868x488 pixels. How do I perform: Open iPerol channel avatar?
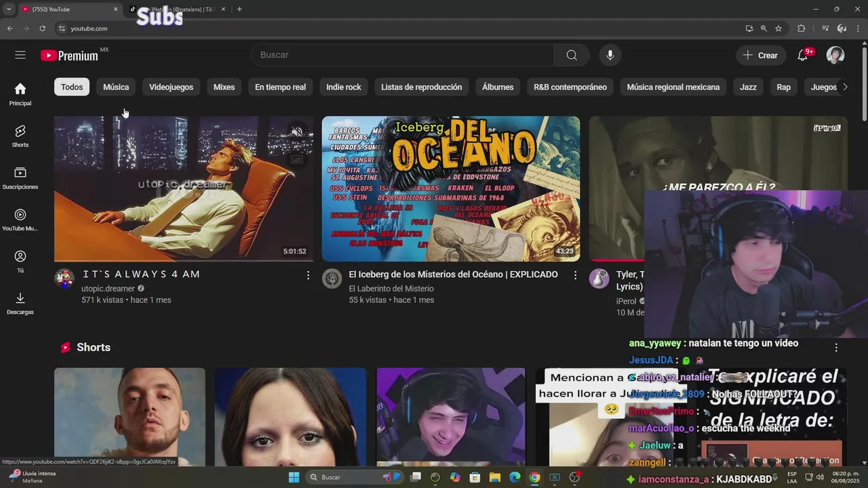pos(599,279)
